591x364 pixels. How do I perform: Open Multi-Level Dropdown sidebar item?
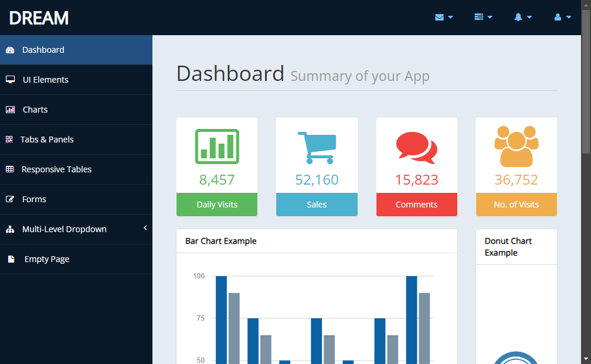76,229
